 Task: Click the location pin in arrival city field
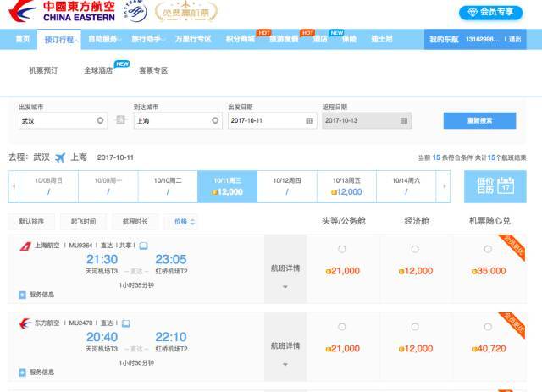click(215, 120)
